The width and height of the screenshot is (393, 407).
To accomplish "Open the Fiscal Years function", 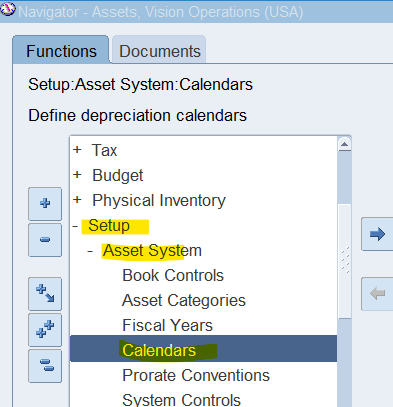I will pos(167,325).
